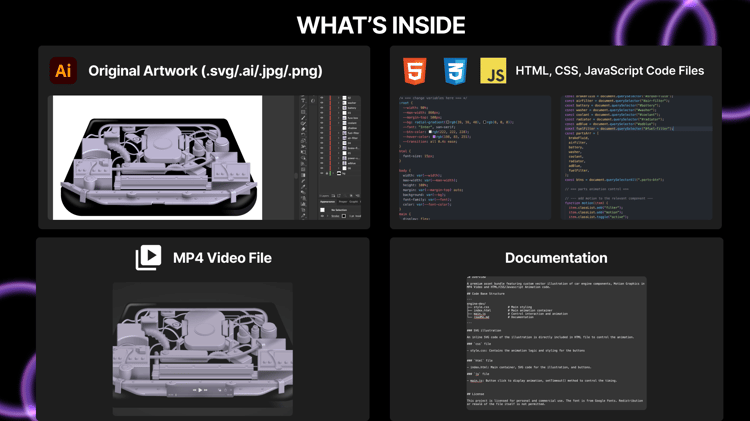The image size is (750, 421).
Task: Select the shadow layer row in Layers panel
Action: 340,128
